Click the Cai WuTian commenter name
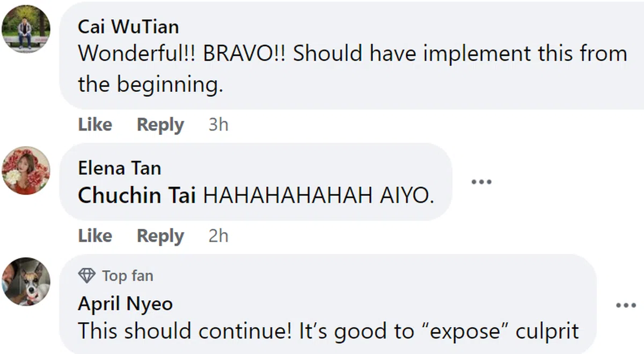 128,26
